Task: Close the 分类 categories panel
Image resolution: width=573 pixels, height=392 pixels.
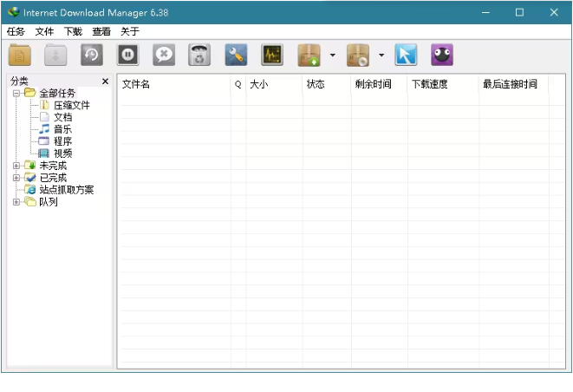Action: [105, 82]
